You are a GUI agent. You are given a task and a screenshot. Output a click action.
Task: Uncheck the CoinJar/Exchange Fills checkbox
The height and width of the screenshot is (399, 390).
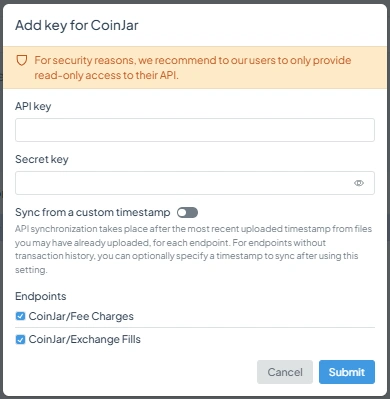click(x=20, y=339)
